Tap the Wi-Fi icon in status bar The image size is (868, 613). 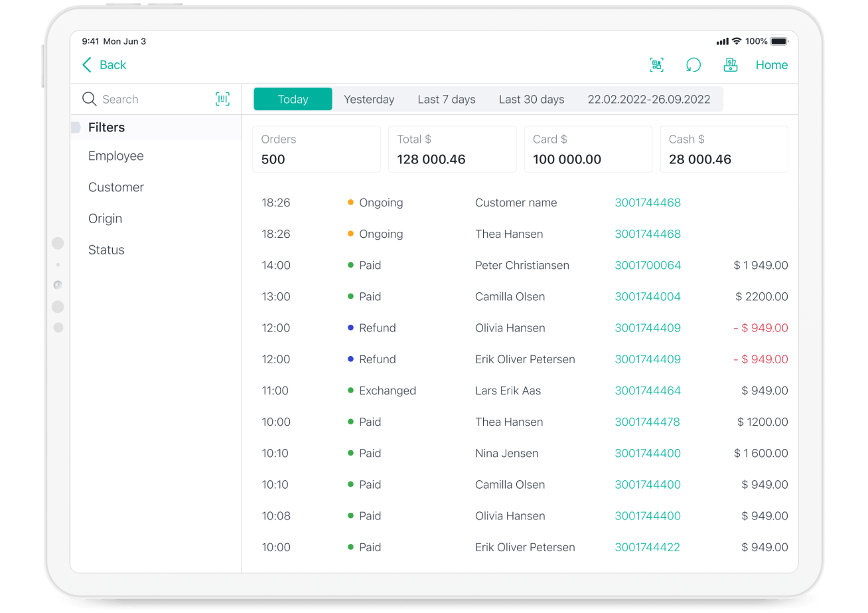(x=737, y=41)
